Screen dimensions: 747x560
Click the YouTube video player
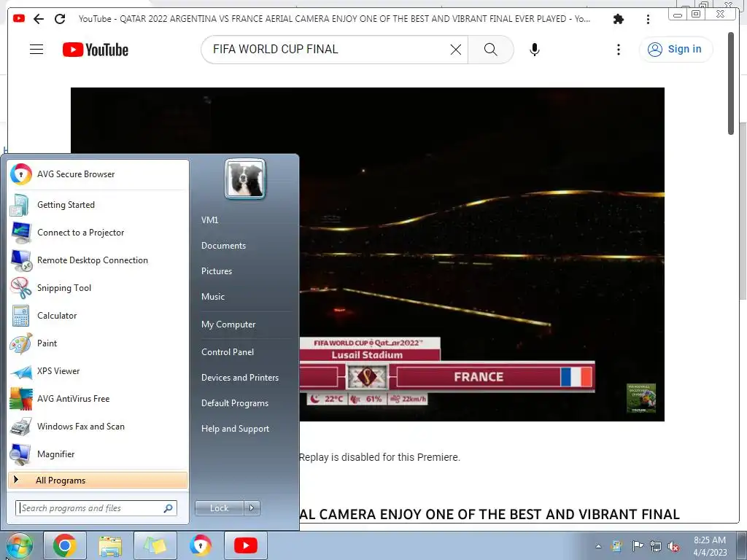[368, 254]
